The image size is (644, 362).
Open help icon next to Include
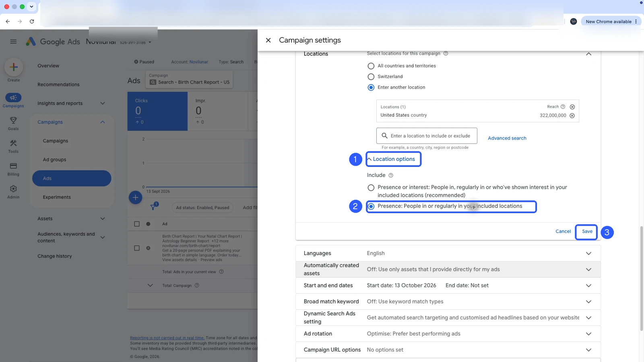(390, 175)
